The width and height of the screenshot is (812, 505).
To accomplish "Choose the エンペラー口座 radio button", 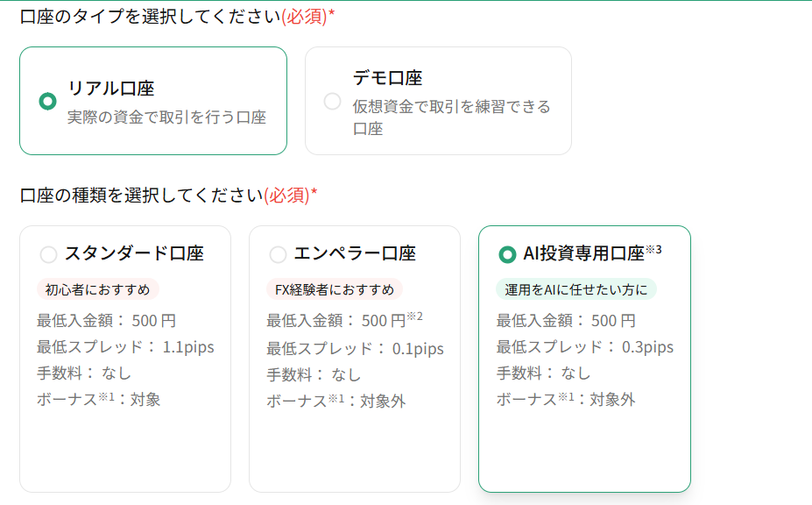I will (x=278, y=254).
